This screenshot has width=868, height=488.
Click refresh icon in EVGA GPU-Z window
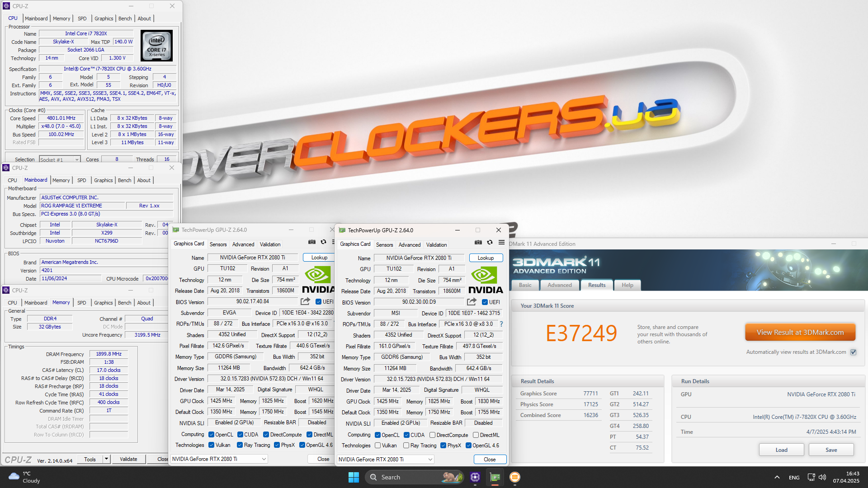coord(323,242)
